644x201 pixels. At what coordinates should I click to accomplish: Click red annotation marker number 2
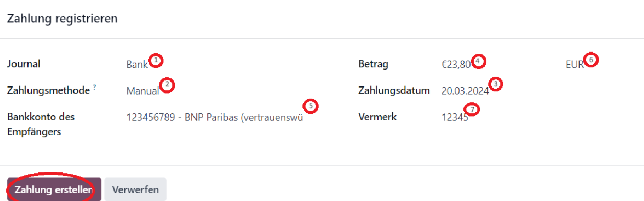[x=167, y=85]
